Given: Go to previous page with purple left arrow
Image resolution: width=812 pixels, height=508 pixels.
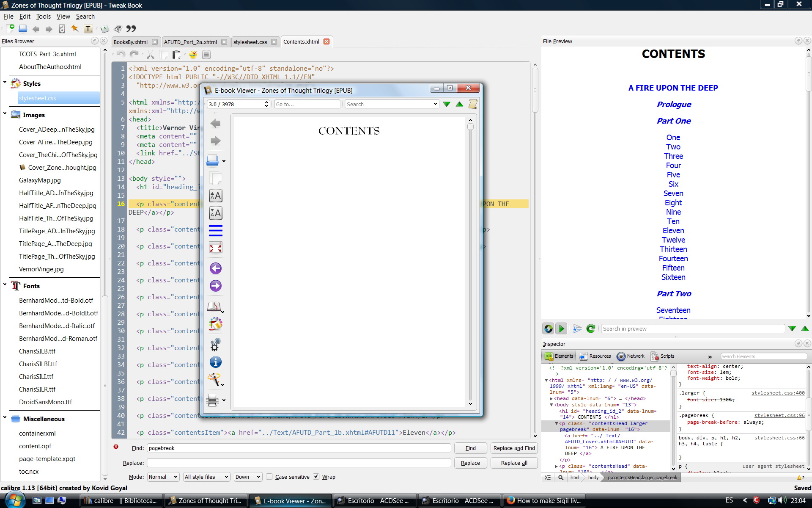Looking at the screenshot, I should click(x=215, y=268).
